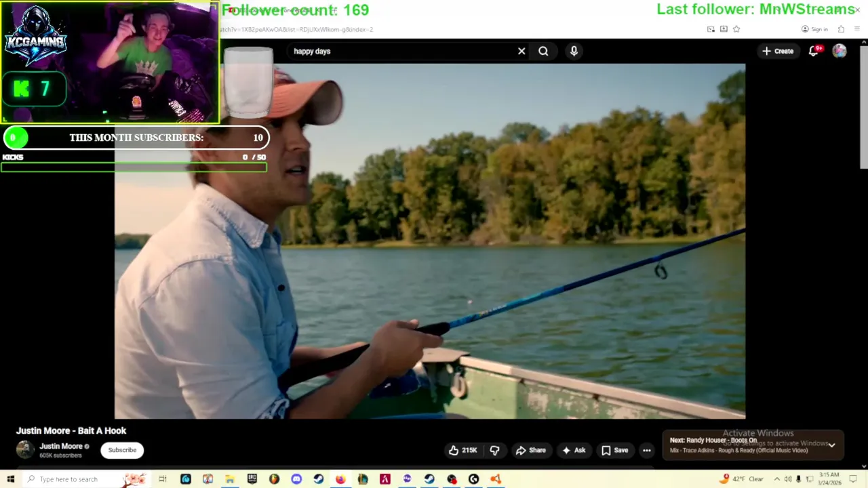Switch to Firefox on the taskbar
Viewport: 868px width, 488px height.
340,479
